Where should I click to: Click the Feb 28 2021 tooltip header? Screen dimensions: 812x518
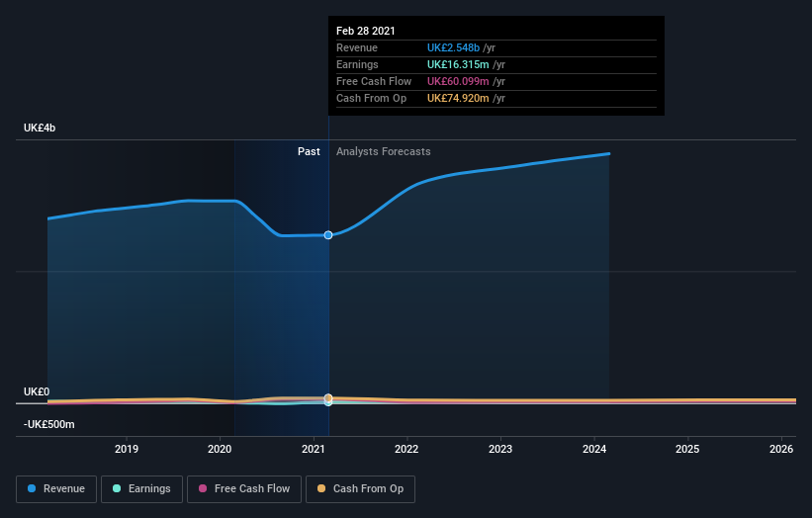point(366,31)
